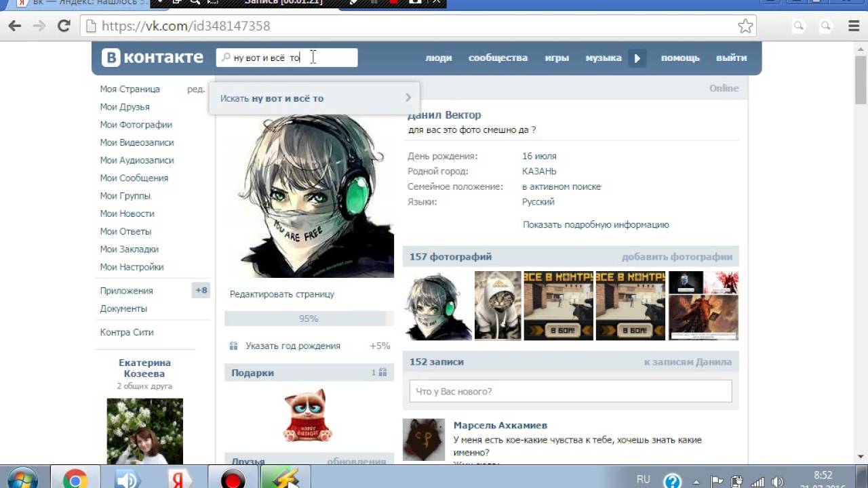
Task: Open the first anime avatar photo thumbnail
Action: click(x=438, y=306)
